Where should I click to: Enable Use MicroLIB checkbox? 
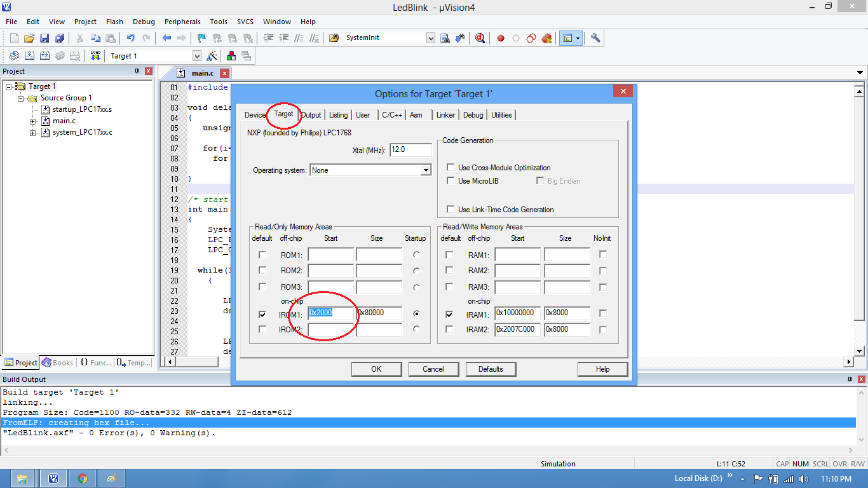click(x=450, y=181)
